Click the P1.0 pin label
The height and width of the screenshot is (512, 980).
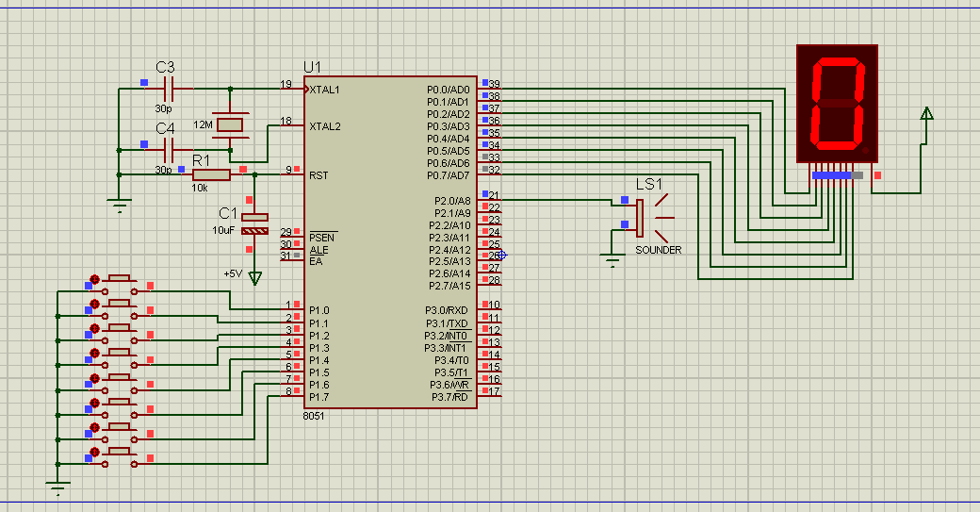click(x=318, y=310)
